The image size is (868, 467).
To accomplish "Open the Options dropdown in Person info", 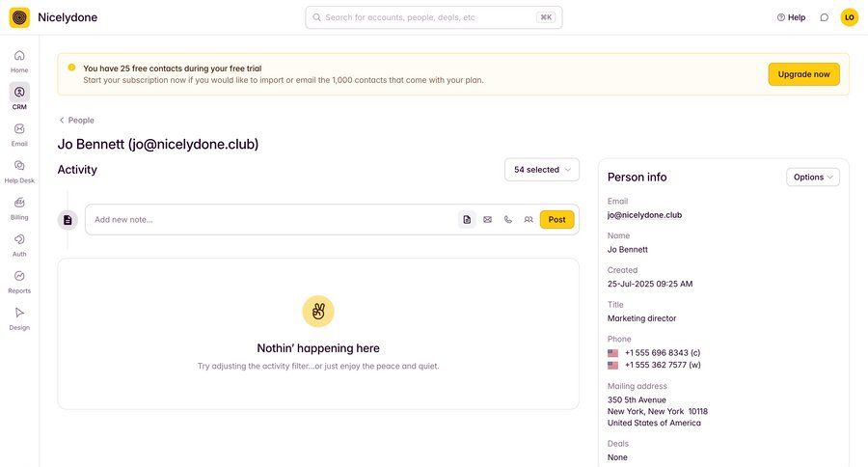I will 813,178.
